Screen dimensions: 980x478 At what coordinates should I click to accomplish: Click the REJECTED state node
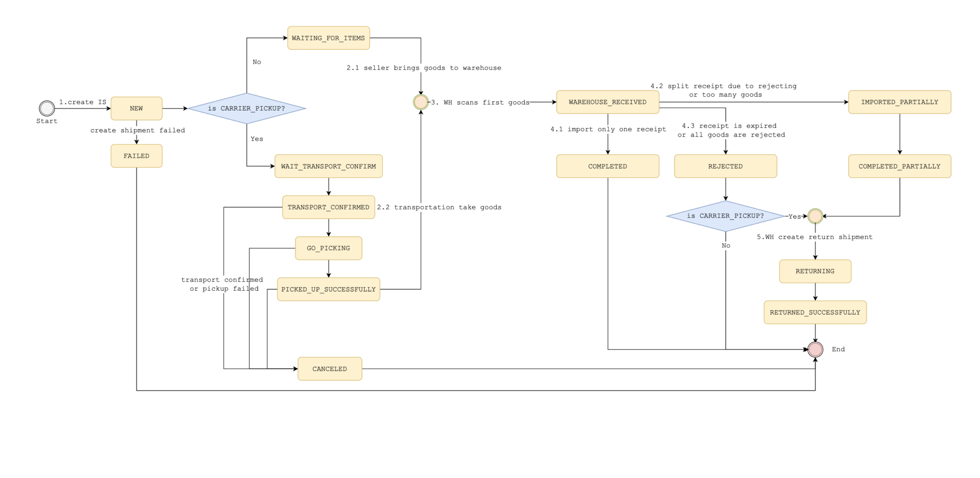point(725,166)
